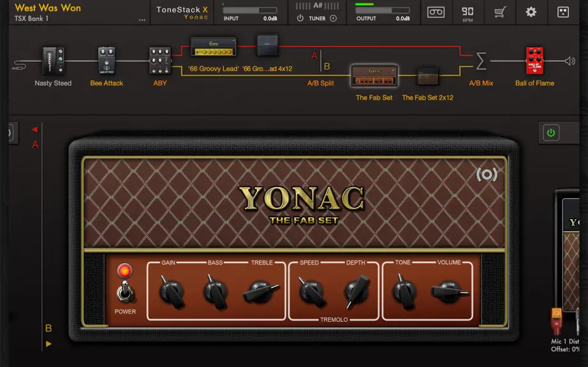Screen dimensions: 588x367
Task: Click the partial button on left edge
Action: click(x=13, y=133)
